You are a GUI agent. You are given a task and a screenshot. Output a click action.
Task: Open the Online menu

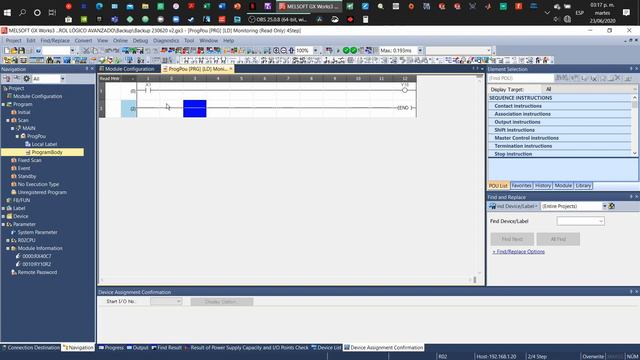(120, 40)
